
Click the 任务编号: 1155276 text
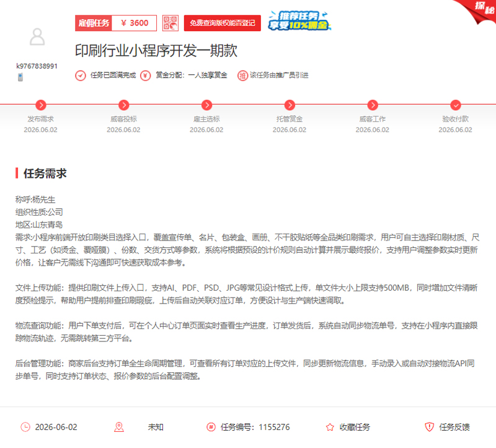pyautogui.click(x=255, y=427)
